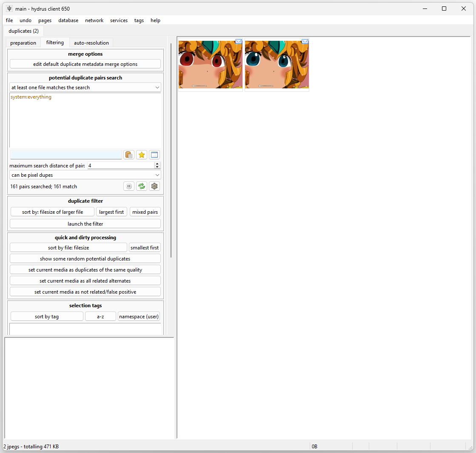This screenshot has height=453, width=476.
Task: Focus the tag search input box
Action: pos(66,155)
